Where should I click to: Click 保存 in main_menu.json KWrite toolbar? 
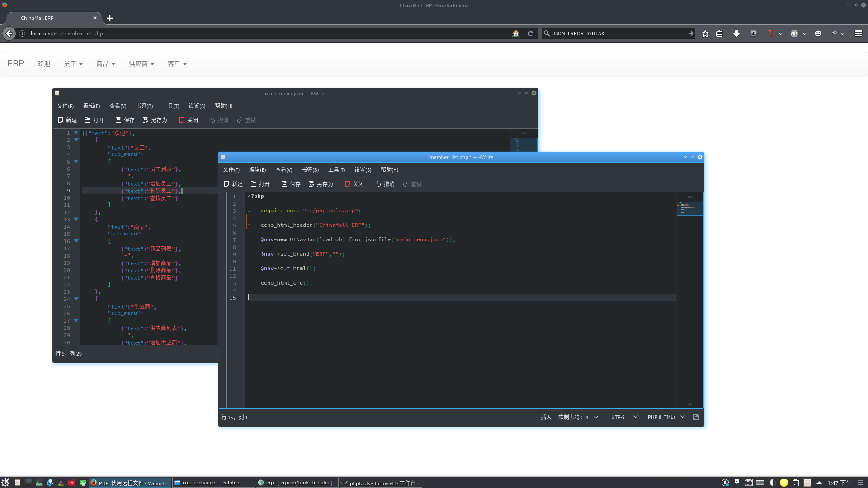pos(125,120)
